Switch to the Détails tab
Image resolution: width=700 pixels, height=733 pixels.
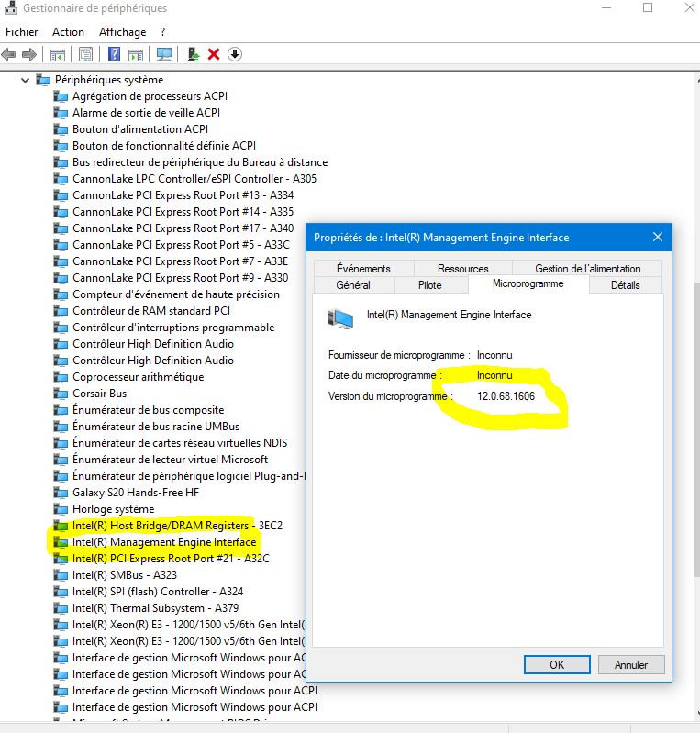(625, 285)
